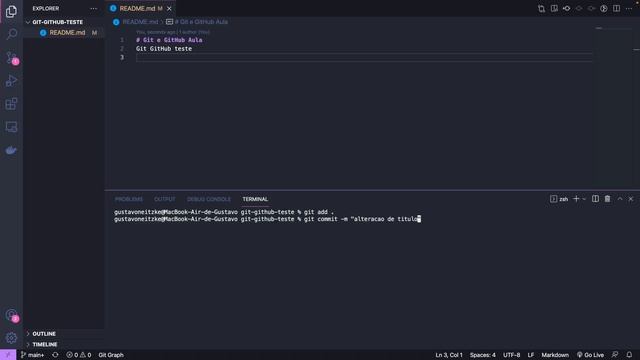
Task: Switch to the PROBLEMS panel tab
Action: click(x=129, y=199)
